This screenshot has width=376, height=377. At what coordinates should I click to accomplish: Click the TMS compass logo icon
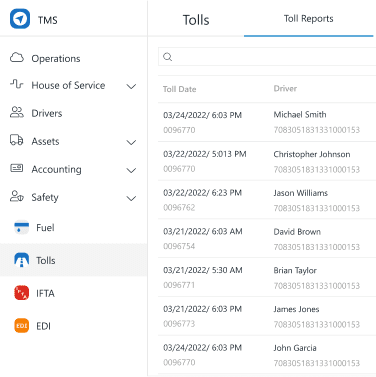point(20,19)
